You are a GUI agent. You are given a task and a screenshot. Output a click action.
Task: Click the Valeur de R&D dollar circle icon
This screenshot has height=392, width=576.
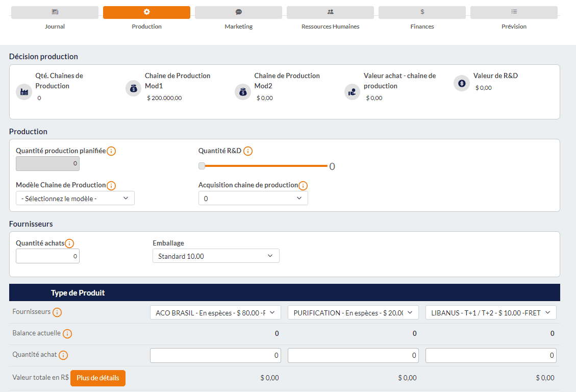461,83
